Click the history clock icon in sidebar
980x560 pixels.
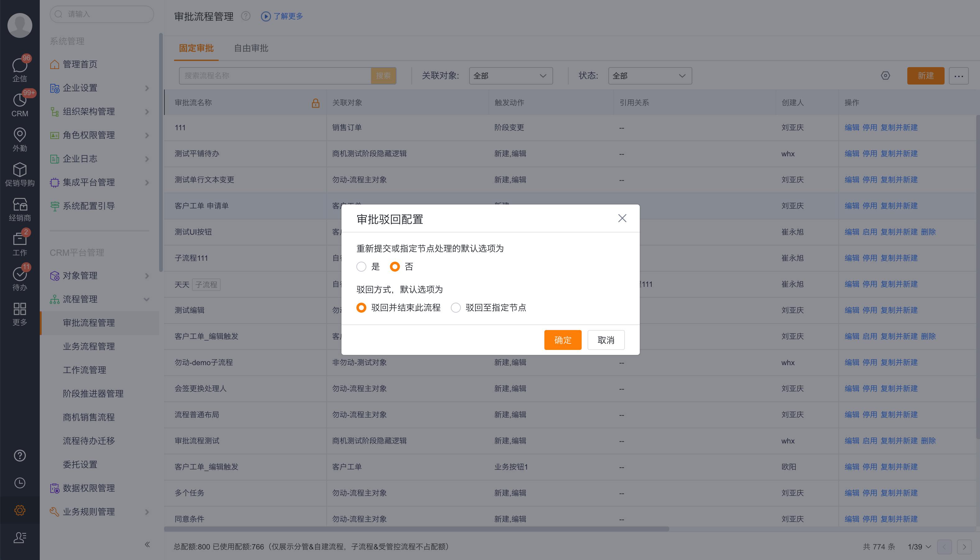[20, 483]
